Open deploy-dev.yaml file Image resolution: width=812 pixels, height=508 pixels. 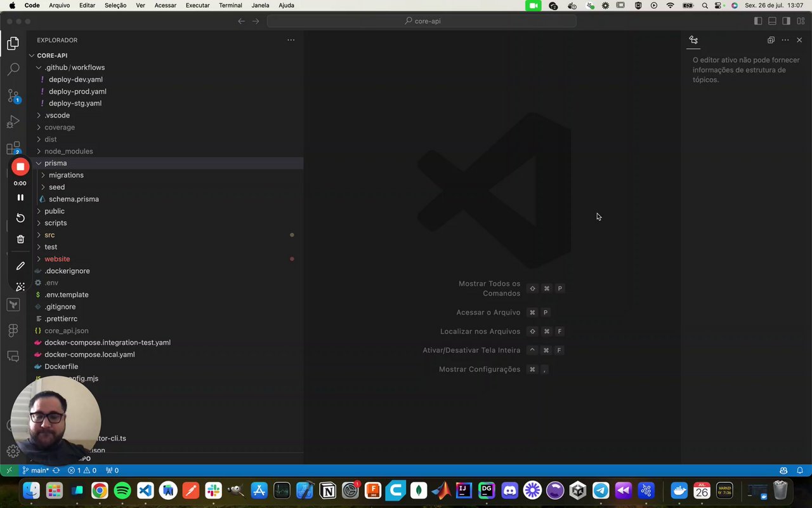pos(165,79)
